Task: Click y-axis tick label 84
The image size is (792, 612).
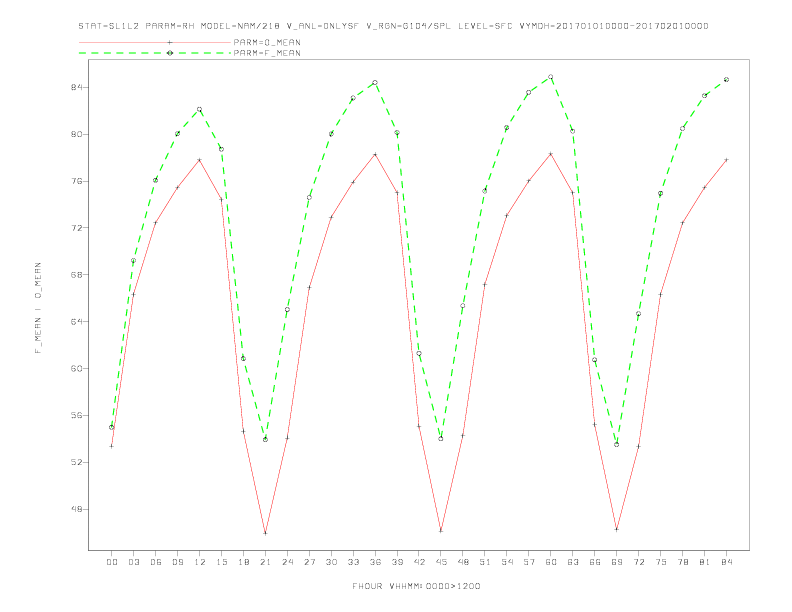Action: pos(77,87)
